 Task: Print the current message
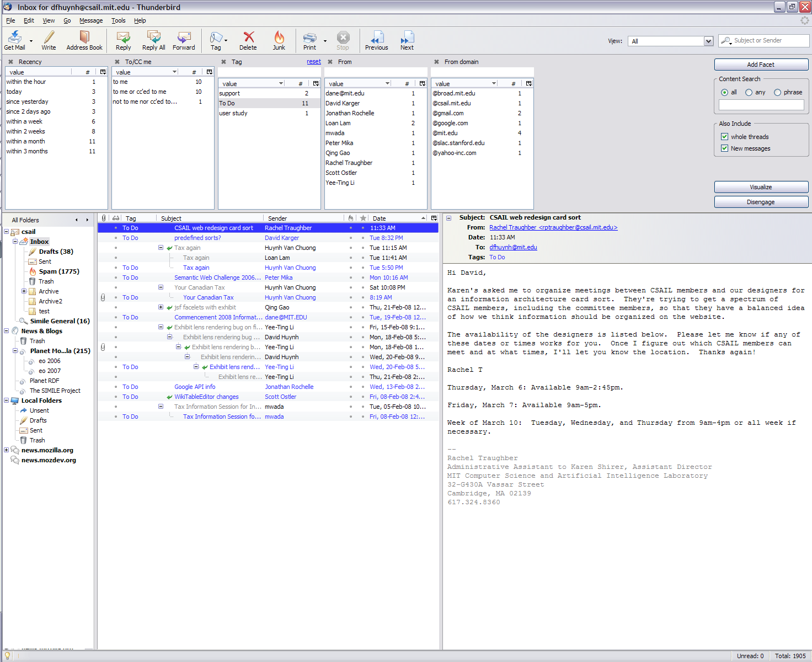pyautogui.click(x=309, y=40)
